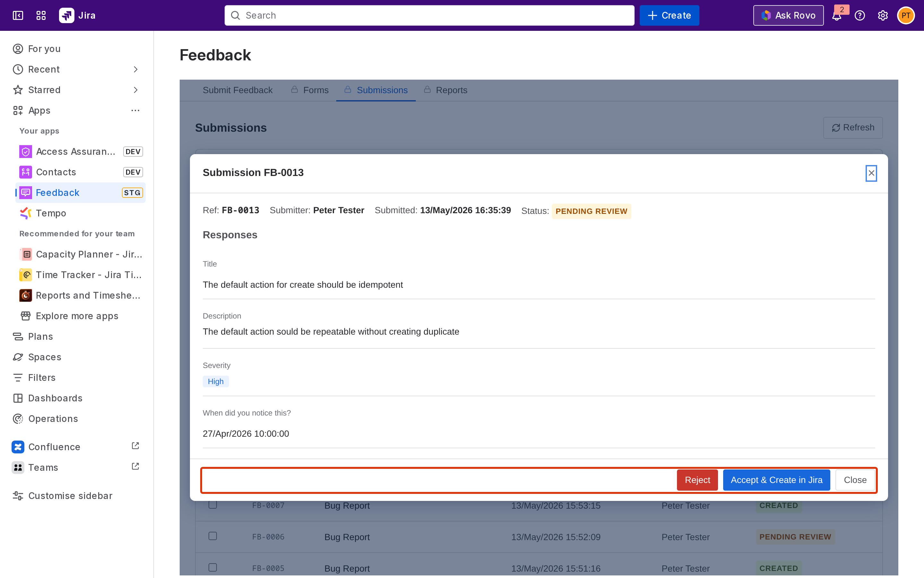Click the Operations icon in sidebar
Image resolution: width=924 pixels, height=578 pixels.
[18, 419]
